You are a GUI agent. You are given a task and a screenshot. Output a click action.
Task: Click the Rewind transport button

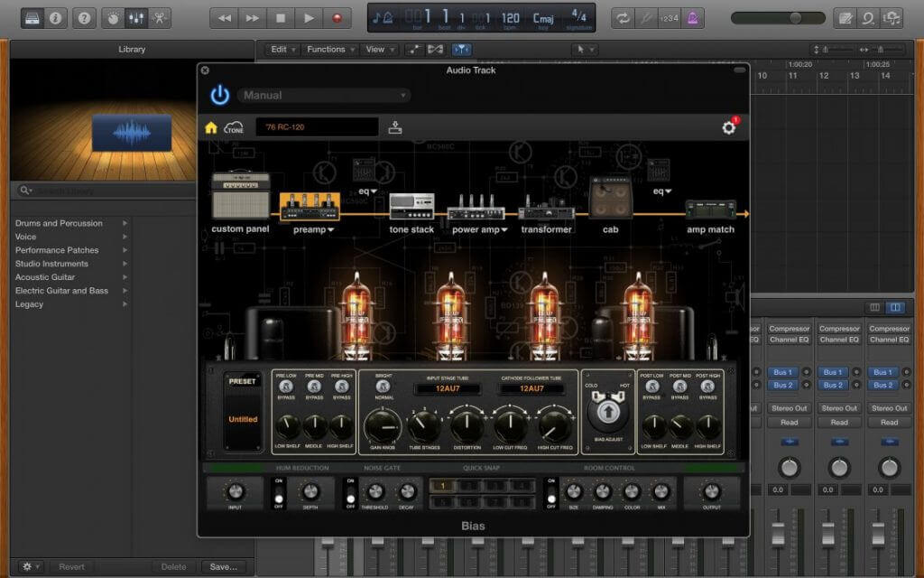click(x=225, y=18)
